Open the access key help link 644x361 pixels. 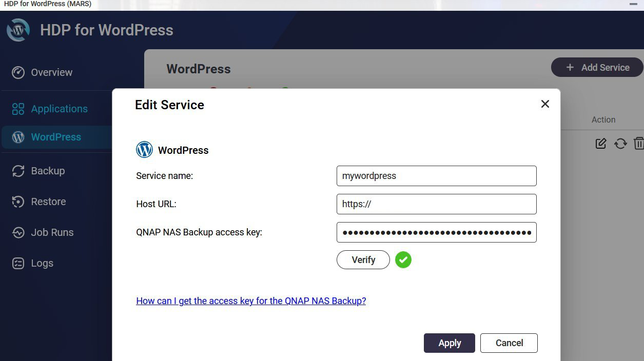coord(251,301)
